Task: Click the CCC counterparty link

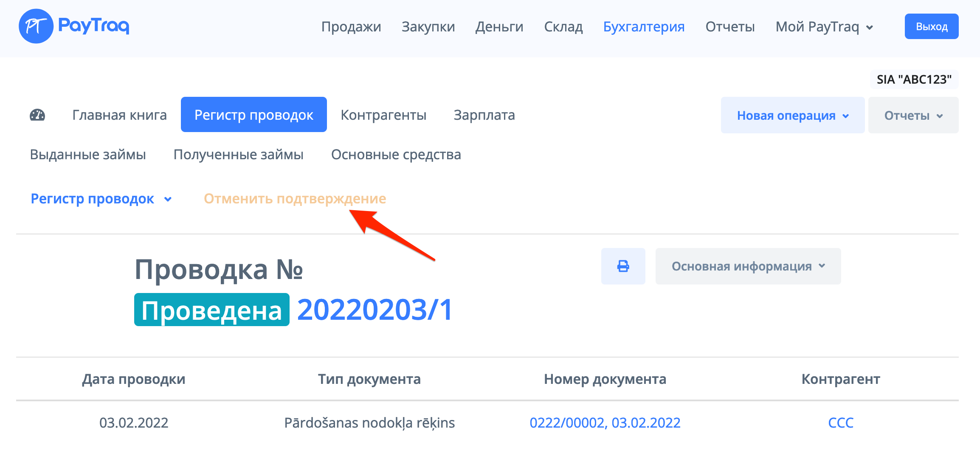Action: [840, 423]
